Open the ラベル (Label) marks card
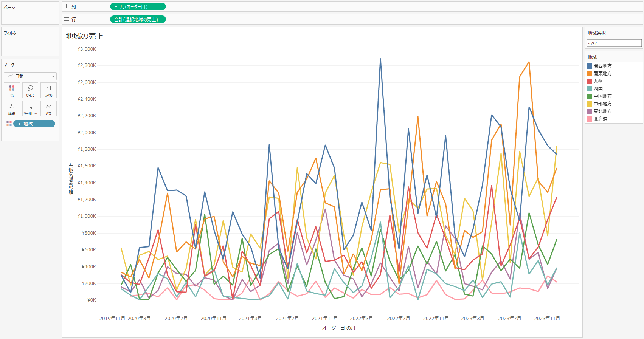Image resolution: width=644 pixels, height=339 pixels. pyautogui.click(x=48, y=90)
